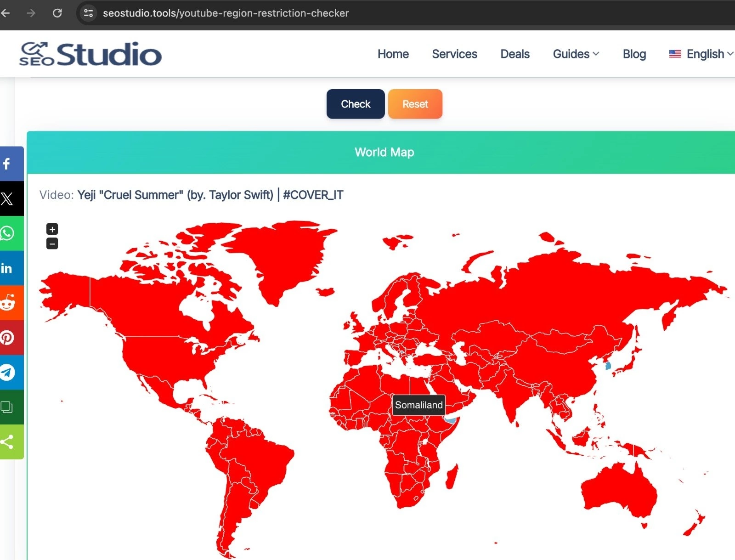Click the orange Reset button
The width and height of the screenshot is (735, 560).
[415, 104]
